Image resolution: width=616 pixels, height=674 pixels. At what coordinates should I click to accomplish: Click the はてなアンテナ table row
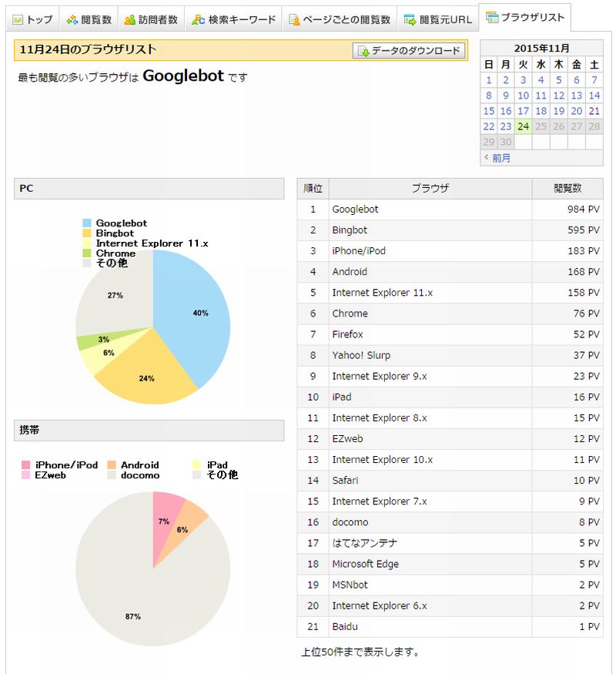tap(450, 543)
